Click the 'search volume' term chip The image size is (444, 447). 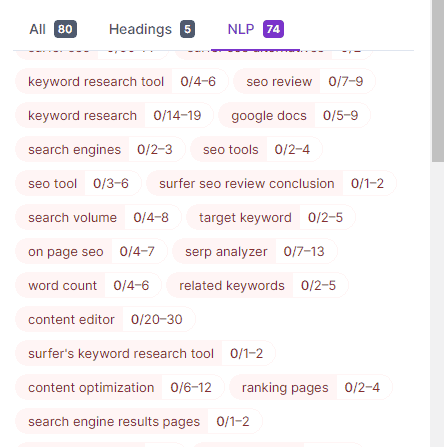(x=98, y=217)
